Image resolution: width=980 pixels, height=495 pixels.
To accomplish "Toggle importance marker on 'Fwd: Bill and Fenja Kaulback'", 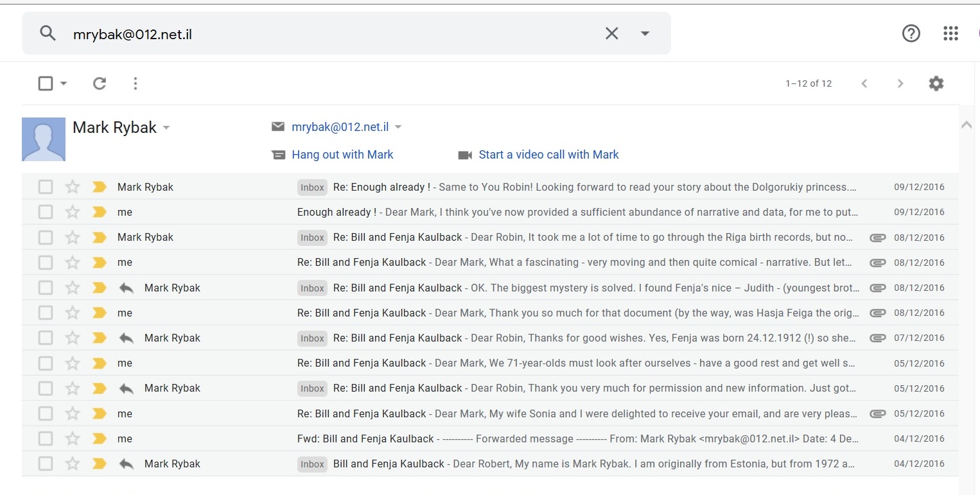I will pos(99,439).
